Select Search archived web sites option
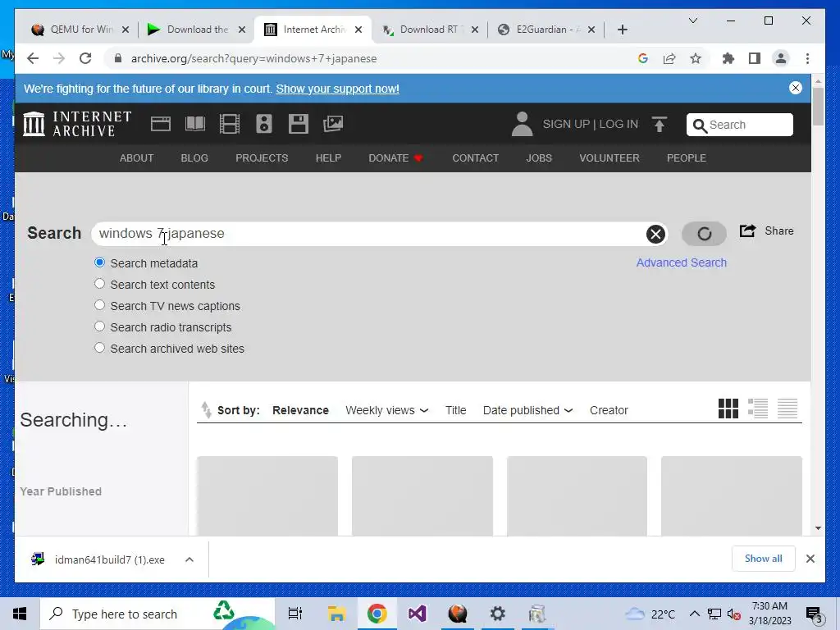Screen dimensions: 840x630 99,348
